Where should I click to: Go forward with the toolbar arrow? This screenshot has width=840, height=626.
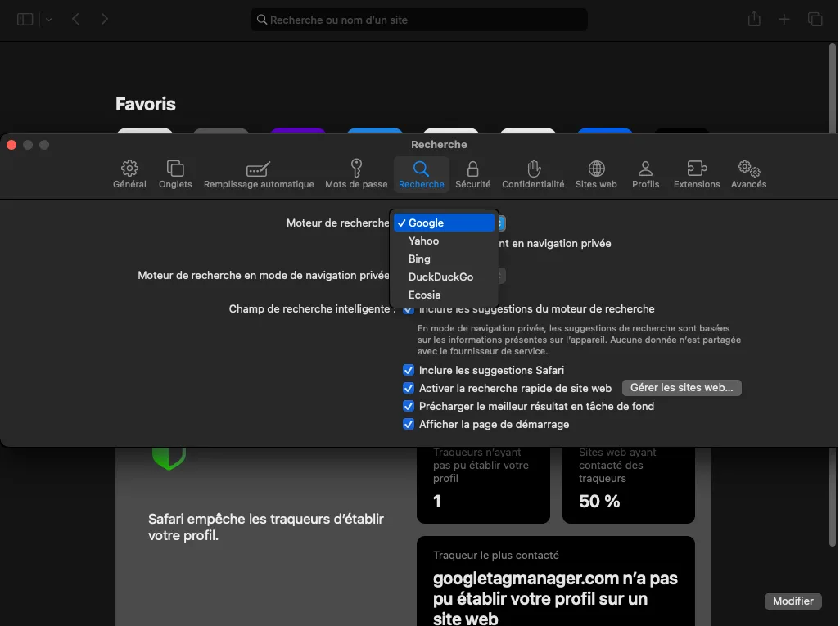point(105,20)
